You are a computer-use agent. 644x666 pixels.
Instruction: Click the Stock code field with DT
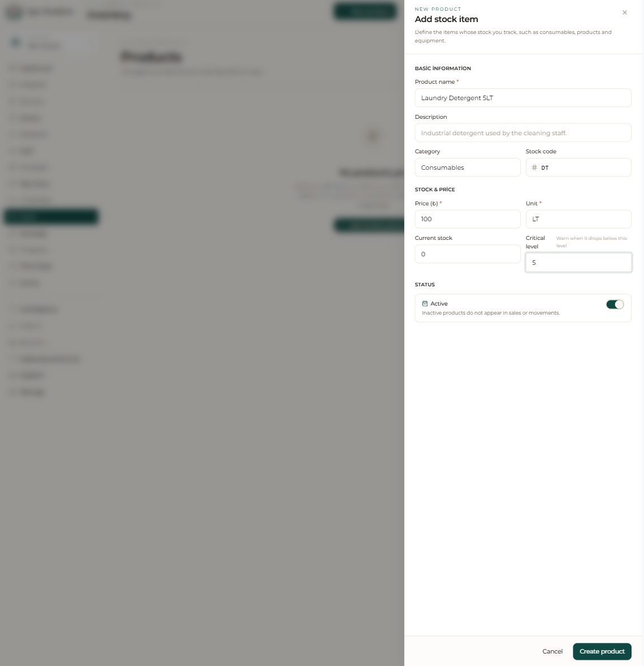(578, 167)
